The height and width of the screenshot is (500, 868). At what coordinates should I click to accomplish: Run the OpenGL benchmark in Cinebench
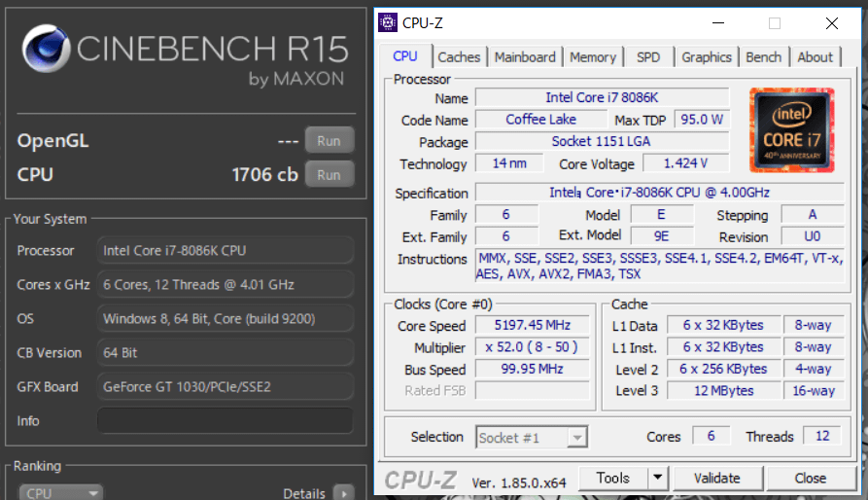(x=329, y=141)
